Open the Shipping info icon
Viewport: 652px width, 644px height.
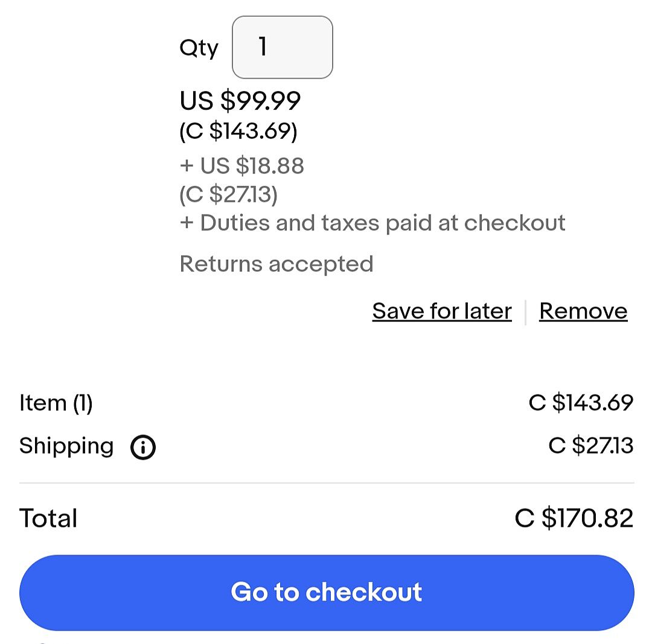tap(143, 448)
